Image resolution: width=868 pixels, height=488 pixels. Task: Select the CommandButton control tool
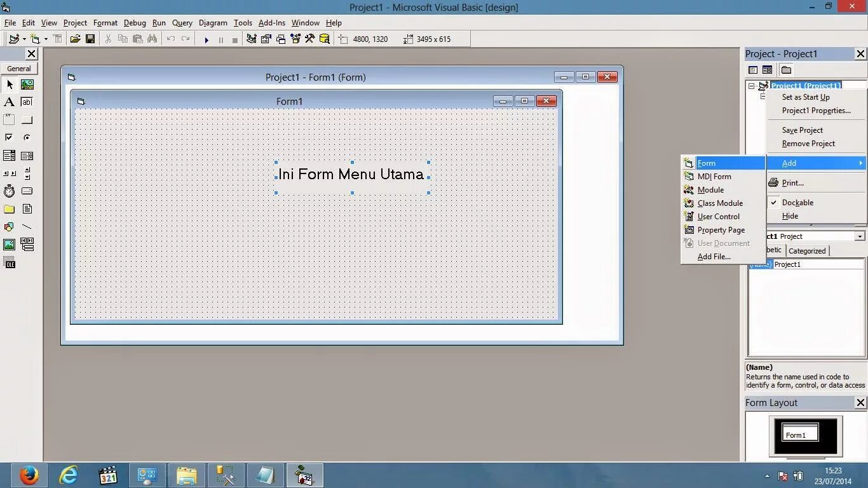point(27,119)
